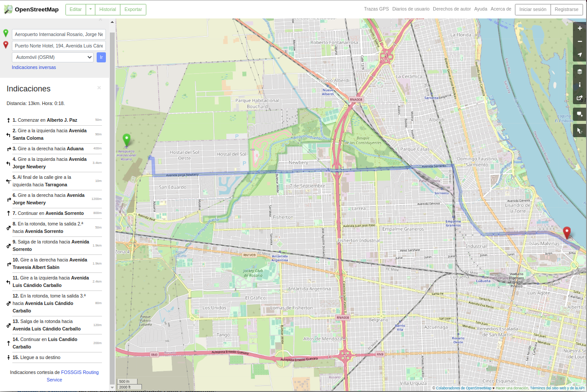
Task: Select the turn-left icon of step 2
Action: click(x=8, y=134)
